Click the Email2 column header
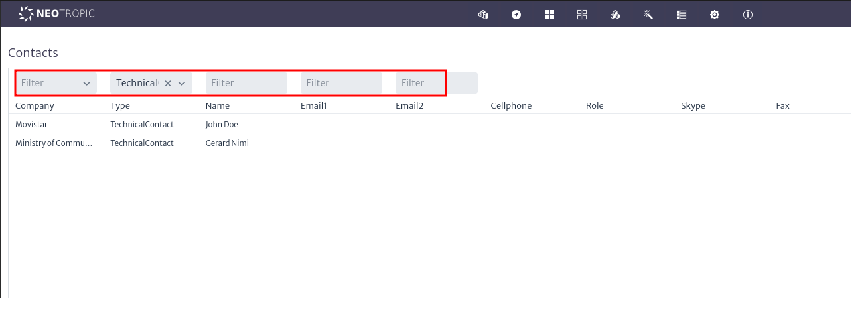868x327 pixels. 409,105
